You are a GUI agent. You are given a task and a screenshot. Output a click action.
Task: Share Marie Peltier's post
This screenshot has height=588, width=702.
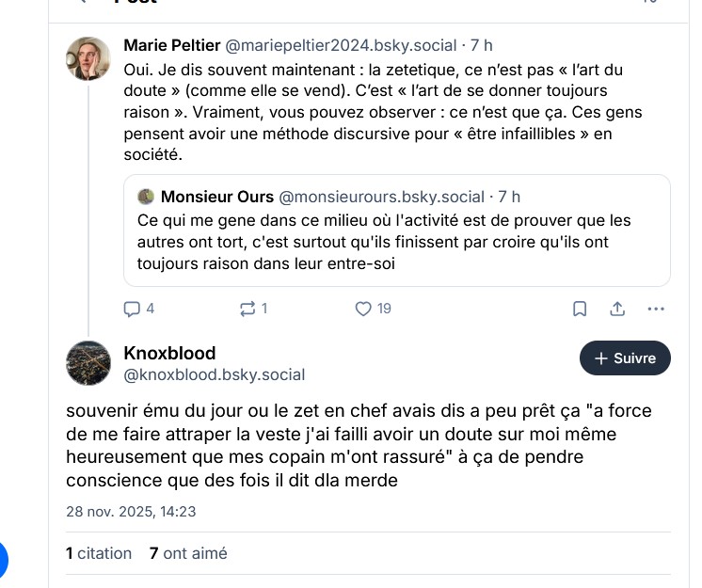tap(618, 309)
